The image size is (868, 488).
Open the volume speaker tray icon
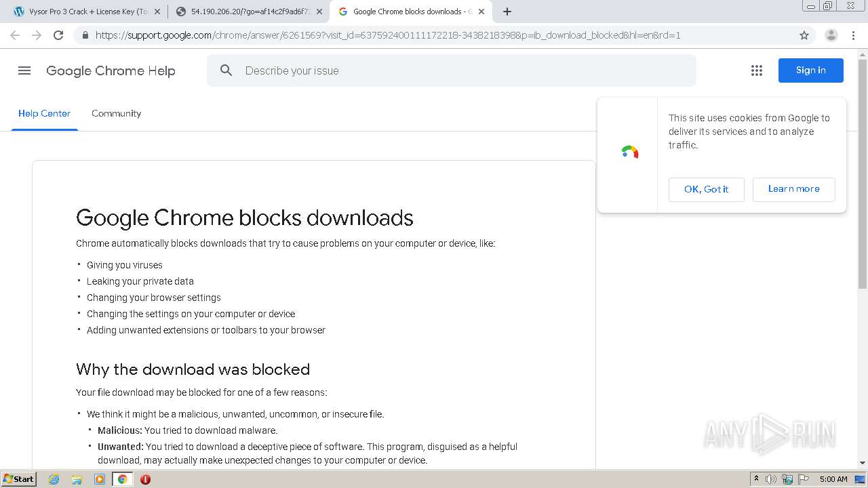pos(771,479)
